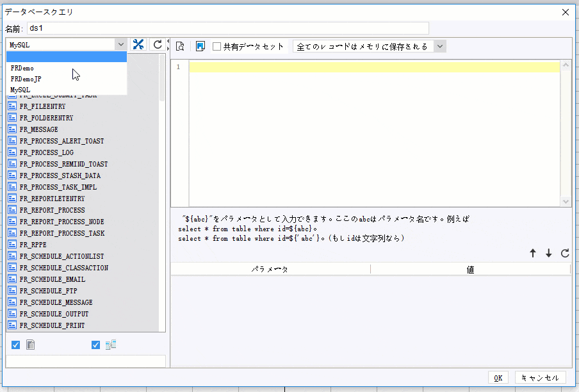
Task: Select FR_SCHEDULE_ACTIONLIST table
Action: pyautogui.click(x=61, y=256)
